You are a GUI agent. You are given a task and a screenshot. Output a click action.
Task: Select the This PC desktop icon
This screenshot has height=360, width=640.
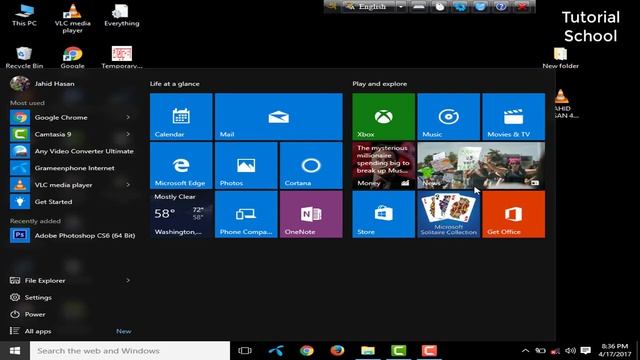24,15
